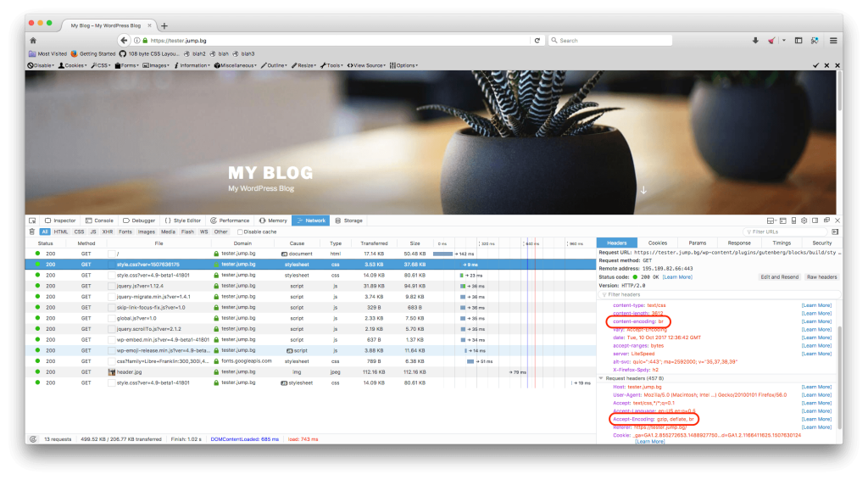Open the Cookies dropdown in developer toolbar
The image size is (868, 480).
tap(73, 65)
